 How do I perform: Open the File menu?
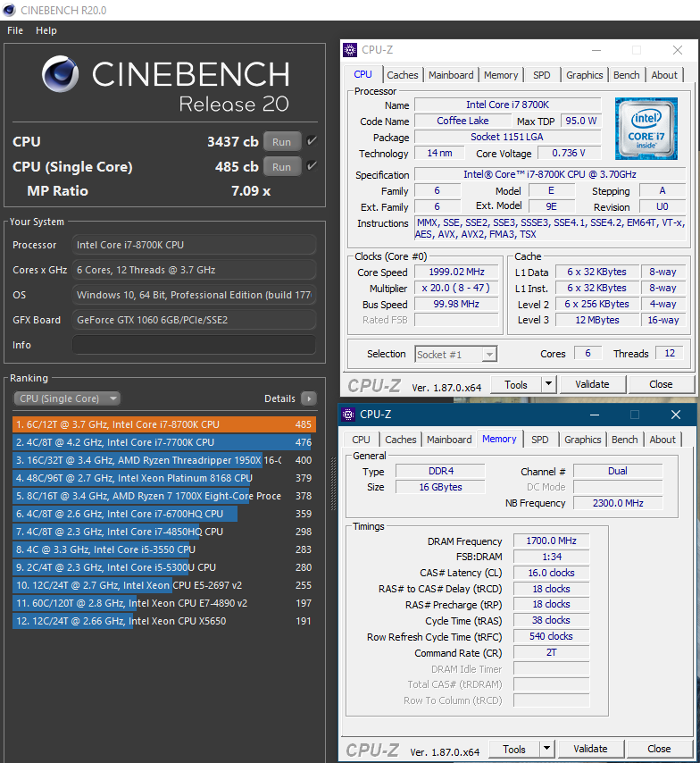[15, 30]
